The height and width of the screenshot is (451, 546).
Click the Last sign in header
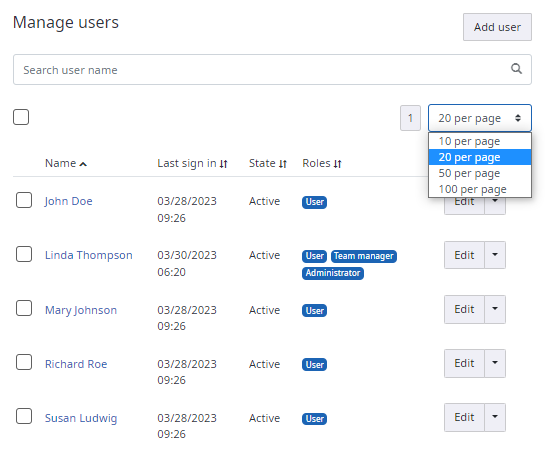[187, 163]
